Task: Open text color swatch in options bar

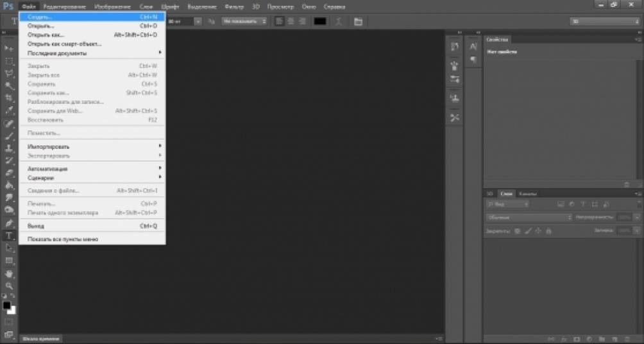Action: tap(320, 21)
